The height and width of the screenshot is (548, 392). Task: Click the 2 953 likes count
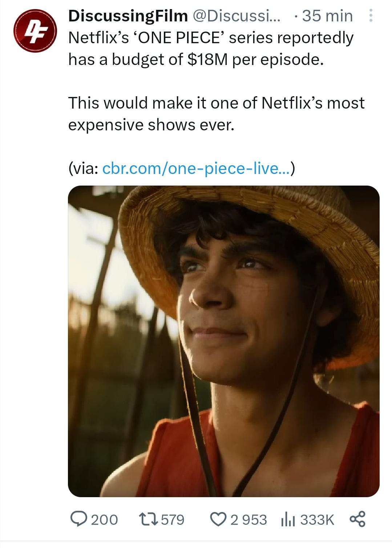249,519
